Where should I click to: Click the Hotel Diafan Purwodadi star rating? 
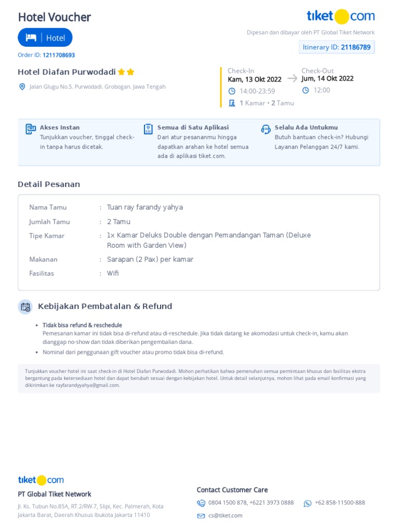coord(126,72)
